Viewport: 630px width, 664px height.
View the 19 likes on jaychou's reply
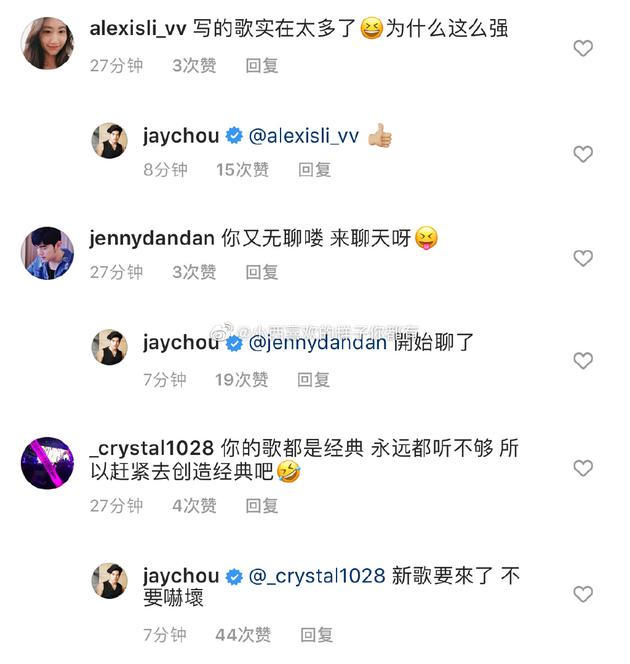click(x=241, y=380)
